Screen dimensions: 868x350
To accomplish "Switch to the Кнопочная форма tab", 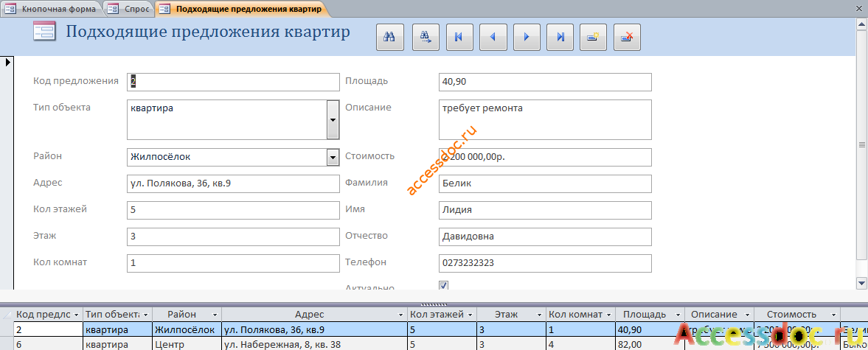I will point(52,9).
